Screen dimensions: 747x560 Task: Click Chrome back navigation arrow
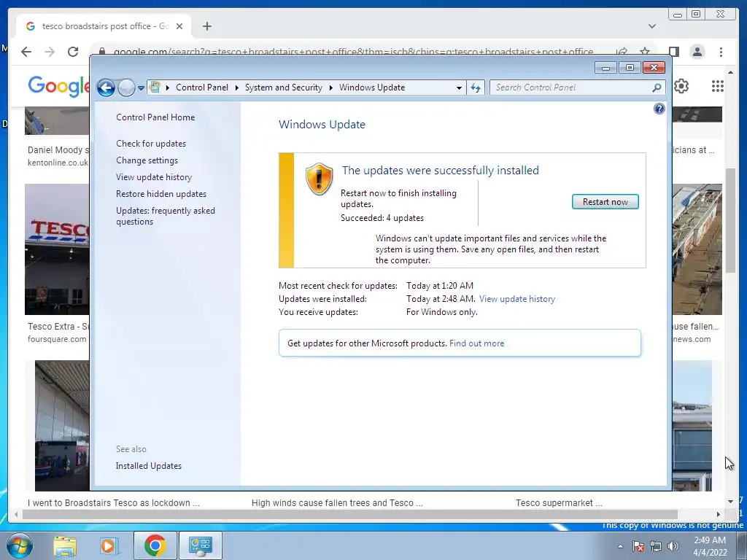click(26, 52)
